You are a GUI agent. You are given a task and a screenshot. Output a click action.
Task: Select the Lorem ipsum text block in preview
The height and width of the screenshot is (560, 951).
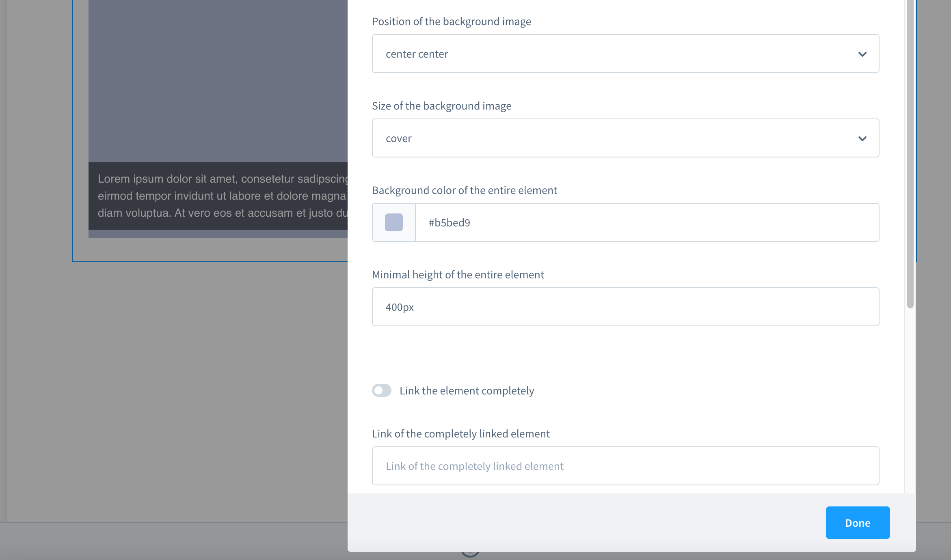pos(218,196)
